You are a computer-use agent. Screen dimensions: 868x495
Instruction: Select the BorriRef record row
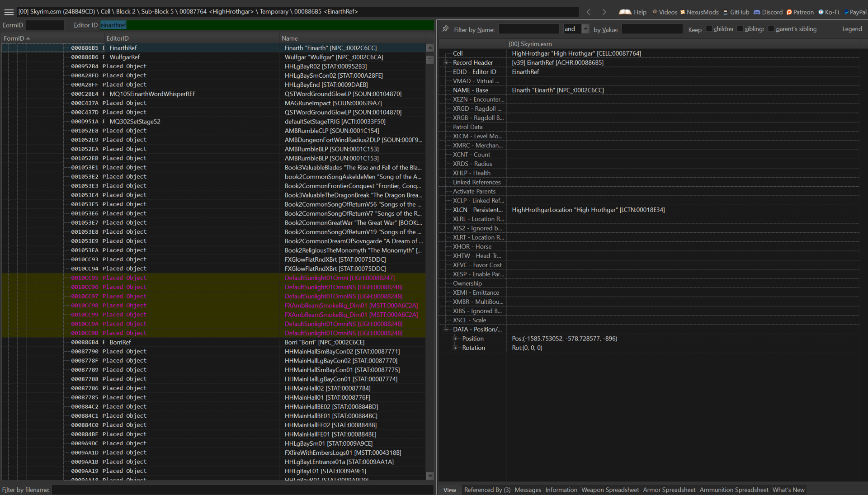213,342
